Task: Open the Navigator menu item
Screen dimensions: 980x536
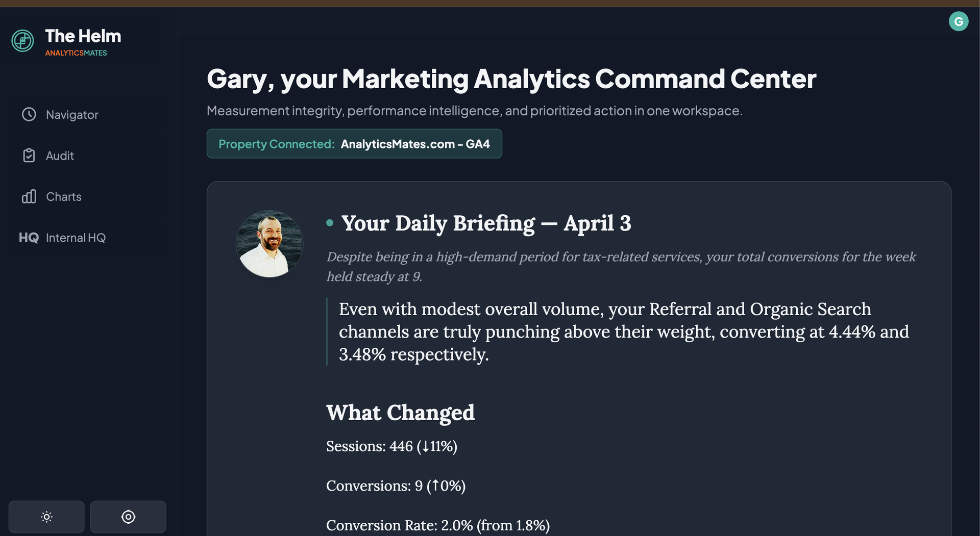Action: click(x=72, y=115)
